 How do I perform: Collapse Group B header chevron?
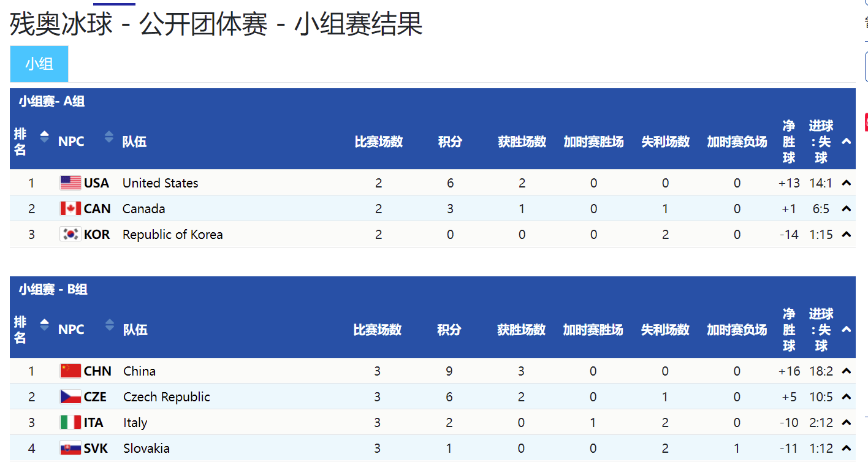[847, 330]
